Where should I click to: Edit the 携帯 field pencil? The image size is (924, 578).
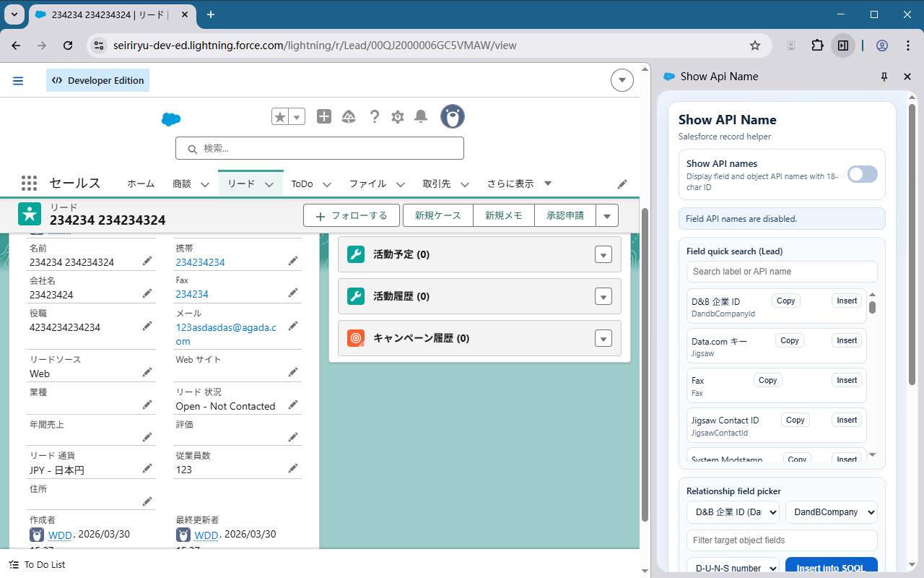pyautogui.click(x=293, y=261)
